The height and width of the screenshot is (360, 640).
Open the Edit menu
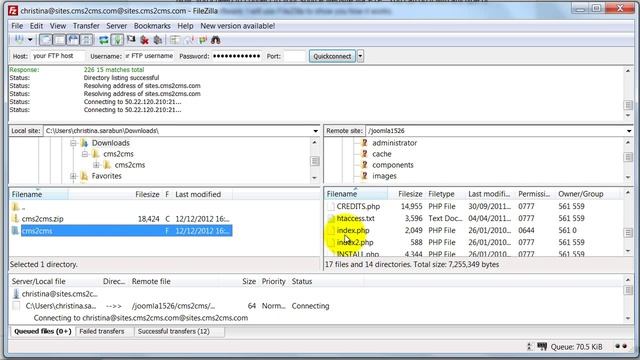click(x=36, y=26)
